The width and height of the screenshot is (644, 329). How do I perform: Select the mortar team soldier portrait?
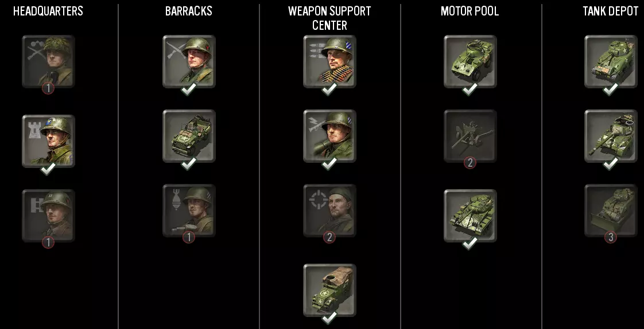[189, 210]
